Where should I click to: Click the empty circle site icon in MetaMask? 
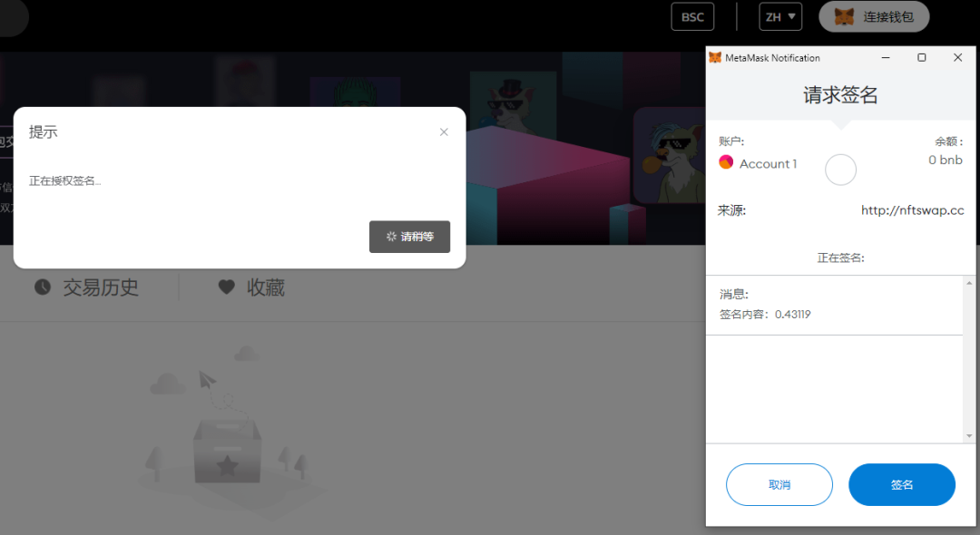click(840, 170)
